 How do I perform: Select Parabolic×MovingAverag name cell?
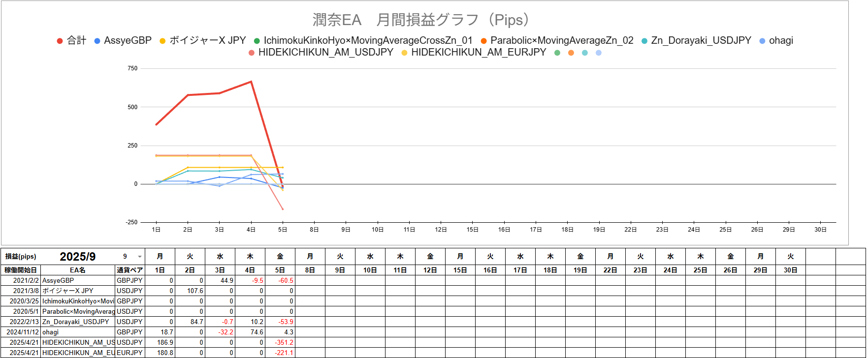click(x=78, y=311)
